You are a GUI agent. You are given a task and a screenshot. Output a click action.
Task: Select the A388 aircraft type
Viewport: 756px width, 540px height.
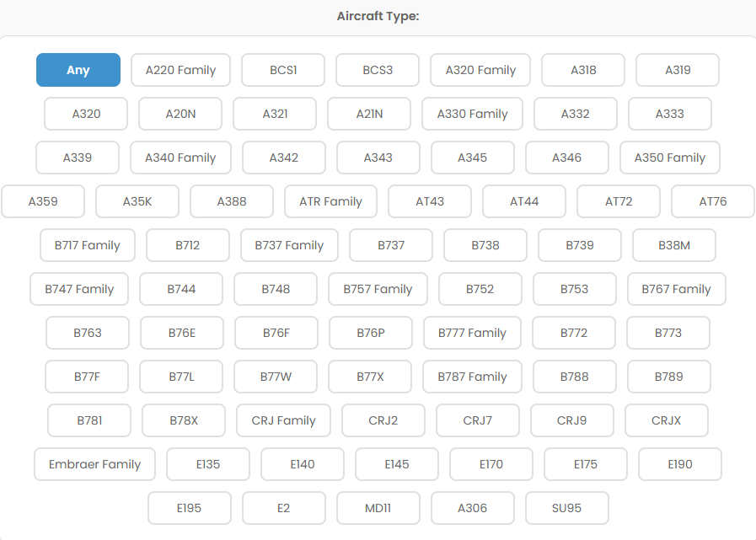[x=232, y=201]
